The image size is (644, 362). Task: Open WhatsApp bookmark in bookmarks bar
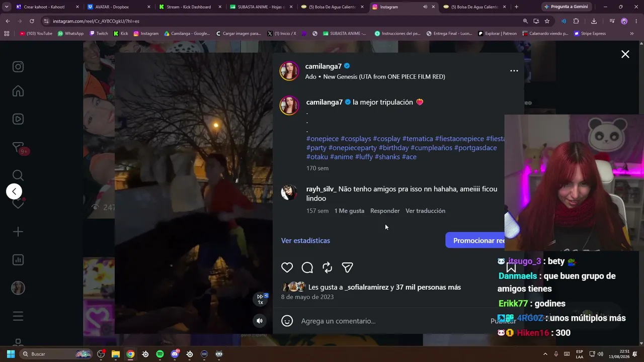click(x=70, y=34)
